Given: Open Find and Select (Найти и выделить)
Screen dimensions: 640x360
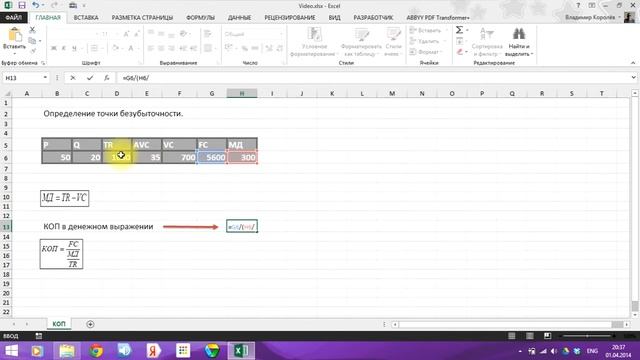Looking at the screenshot, I should [519, 42].
